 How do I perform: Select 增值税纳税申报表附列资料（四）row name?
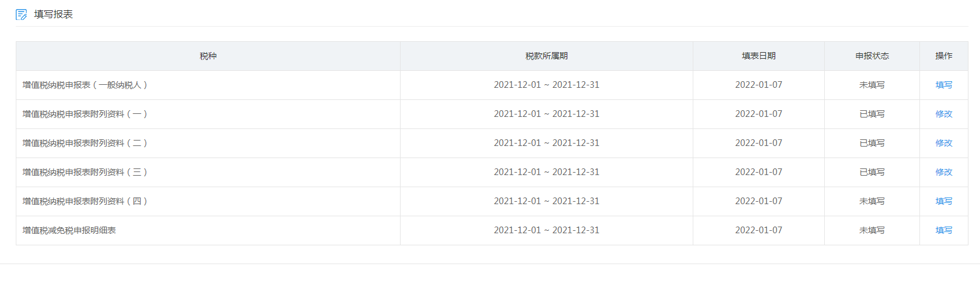tap(85, 201)
